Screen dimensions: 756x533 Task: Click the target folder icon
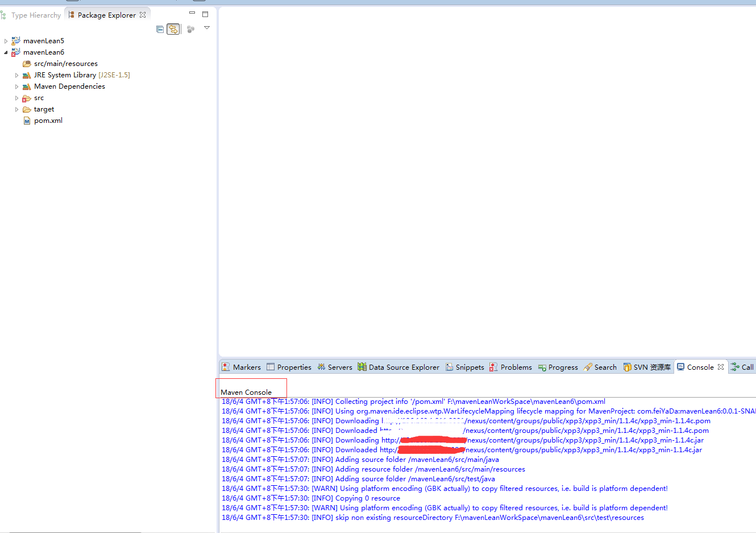pyautogui.click(x=27, y=109)
